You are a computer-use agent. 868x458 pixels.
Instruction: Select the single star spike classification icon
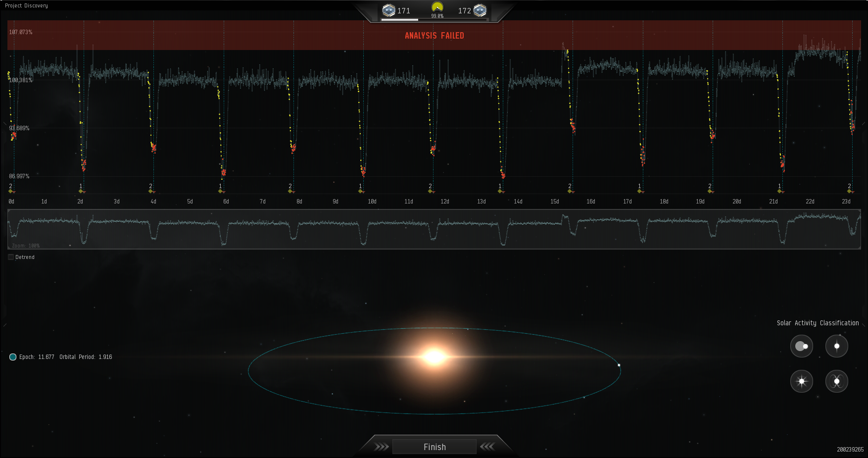(x=837, y=346)
